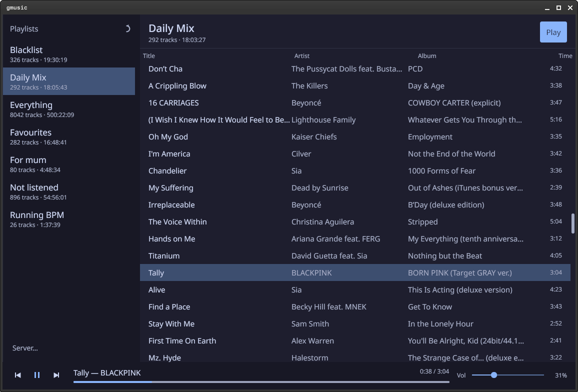Select the track Stay With Me
Viewport: 578px width, 392px height.
pos(355,323)
